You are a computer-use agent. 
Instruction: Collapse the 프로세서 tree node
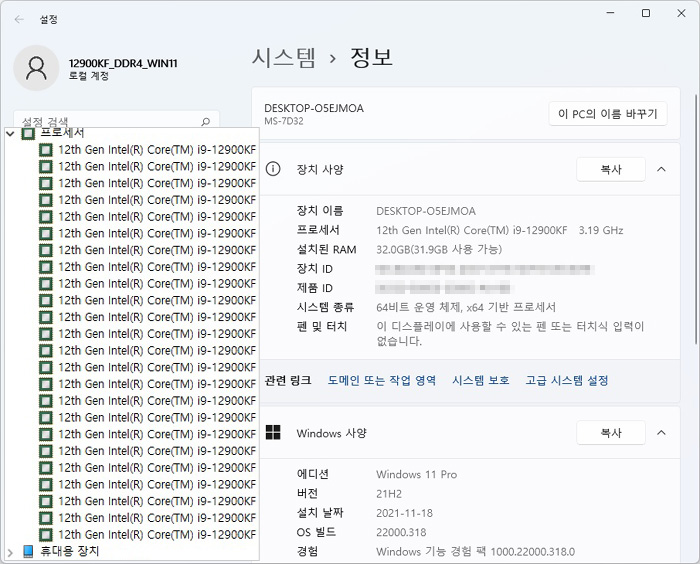pyautogui.click(x=10, y=133)
